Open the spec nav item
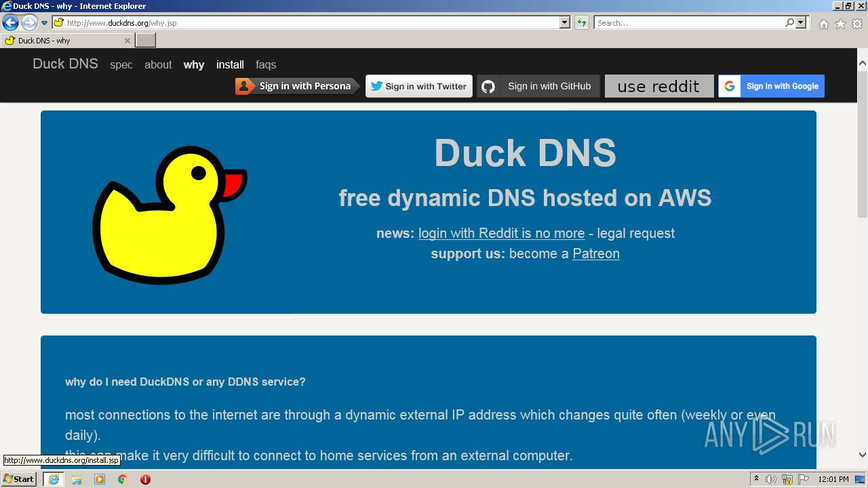868x488 pixels. [x=121, y=64]
